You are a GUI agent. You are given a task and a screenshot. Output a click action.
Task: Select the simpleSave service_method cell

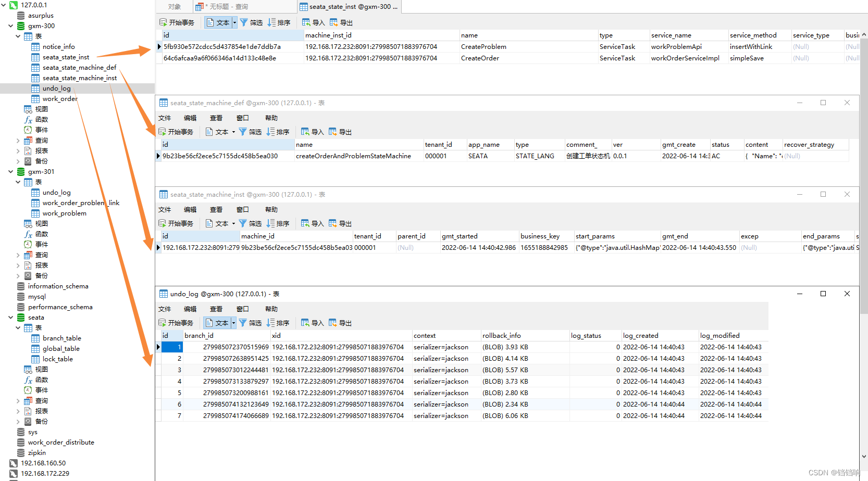pos(759,58)
